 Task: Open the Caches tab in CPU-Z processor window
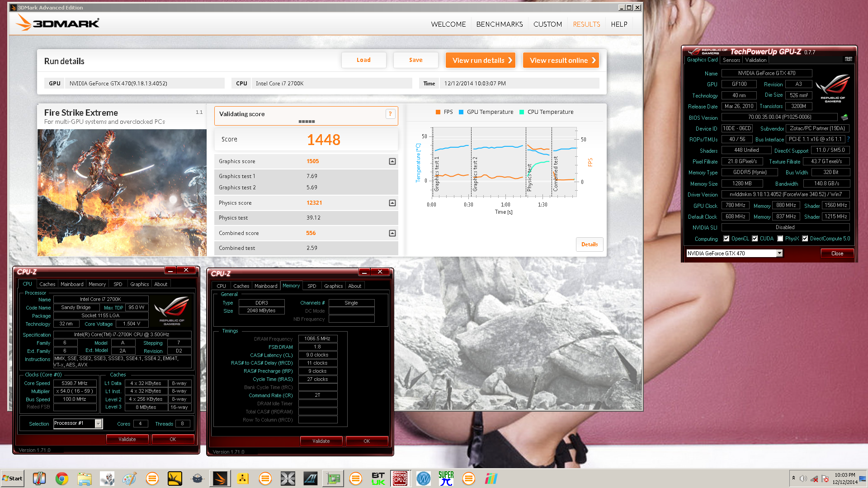[47, 284]
